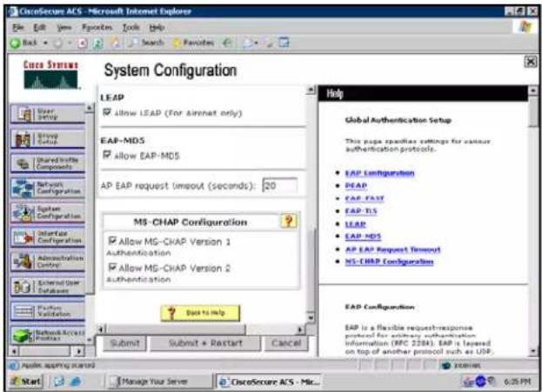The image size is (542, 392).
Task: Open Network Access Profiles section
Action: coord(48,335)
